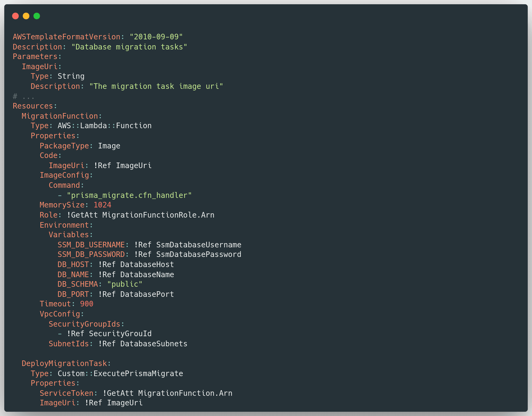This screenshot has height=416, width=532.
Task: Click the Timeout value 900
Action: (87, 304)
